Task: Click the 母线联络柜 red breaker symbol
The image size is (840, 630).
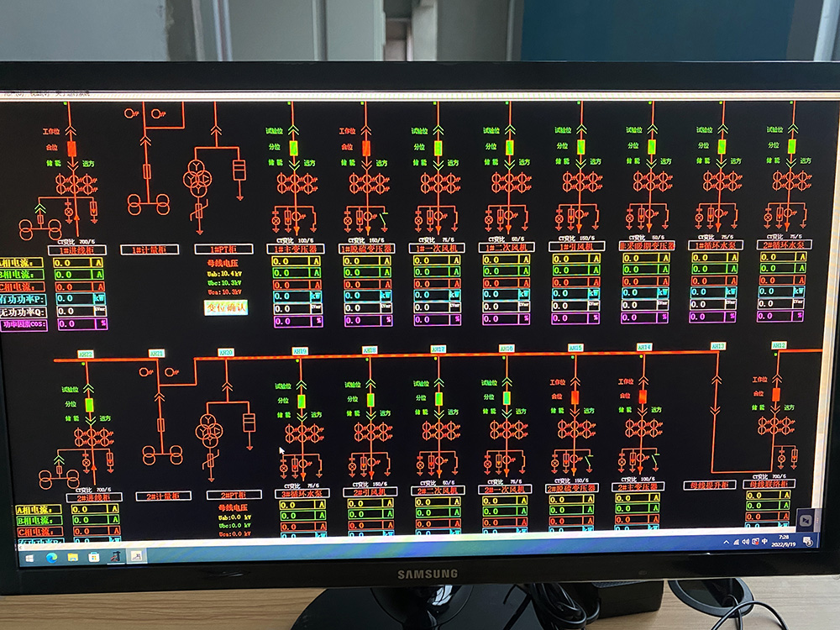Action: click(x=775, y=394)
